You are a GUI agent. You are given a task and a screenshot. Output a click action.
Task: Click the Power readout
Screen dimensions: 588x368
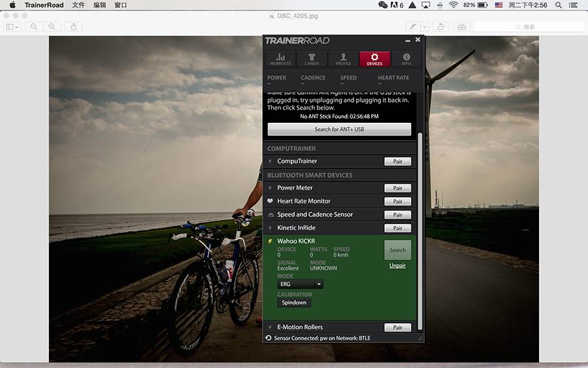tap(277, 80)
